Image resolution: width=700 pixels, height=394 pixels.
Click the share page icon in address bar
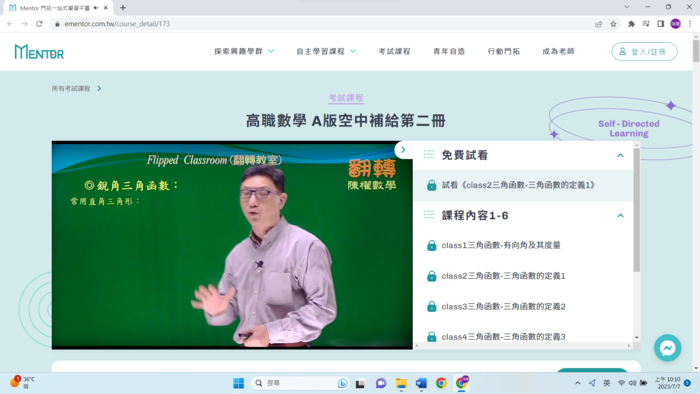[599, 24]
